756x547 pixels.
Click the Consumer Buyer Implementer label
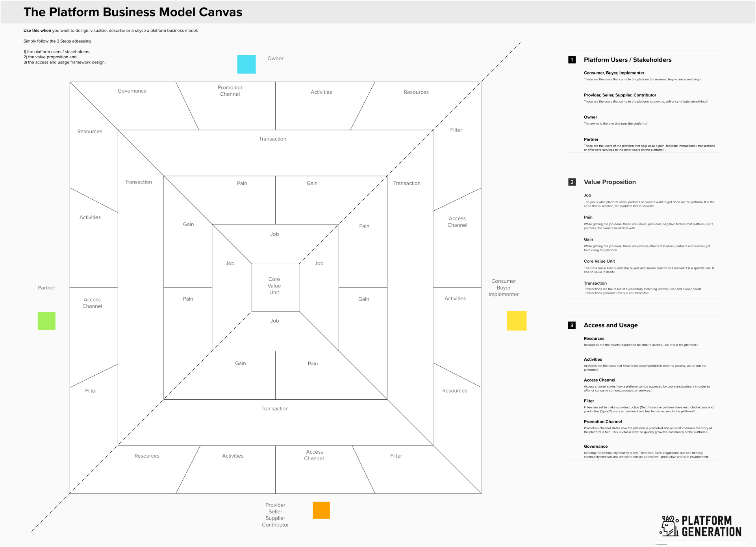pos(503,287)
